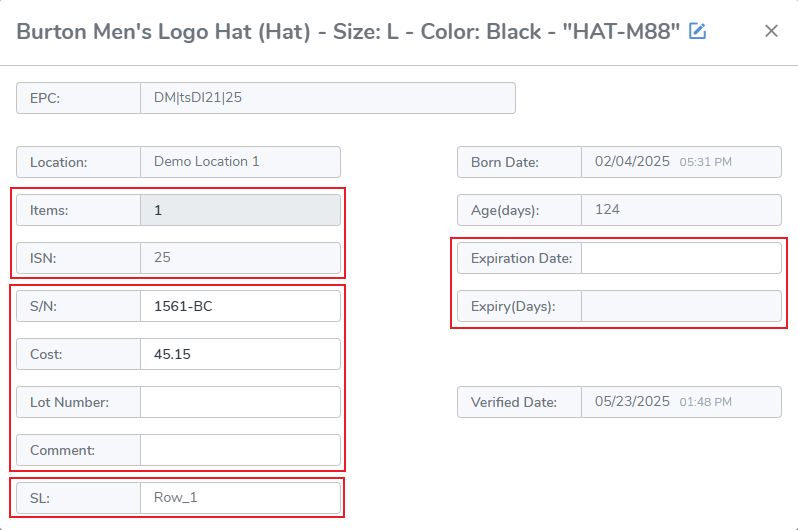Close the item details dialog
The width and height of the screenshot is (798, 530).
(x=771, y=31)
